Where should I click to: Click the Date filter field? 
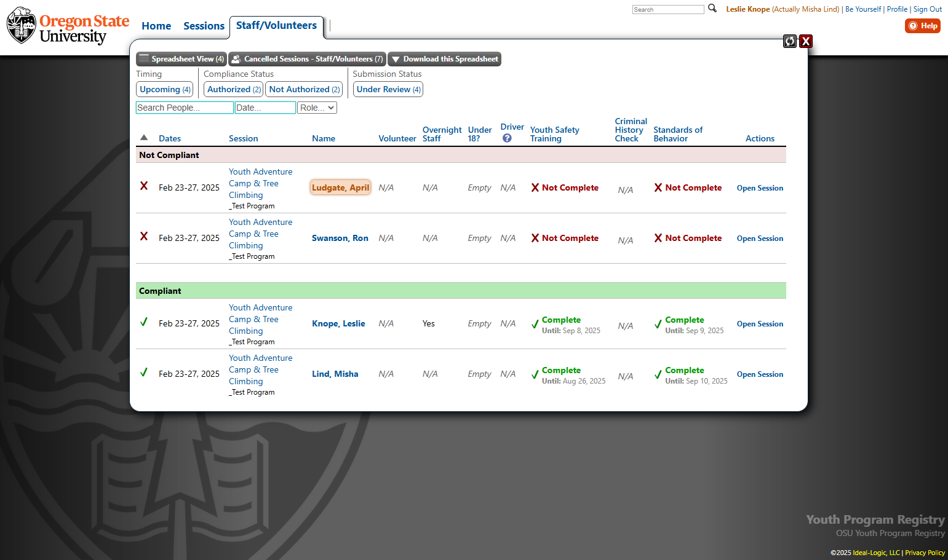[x=265, y=108]
